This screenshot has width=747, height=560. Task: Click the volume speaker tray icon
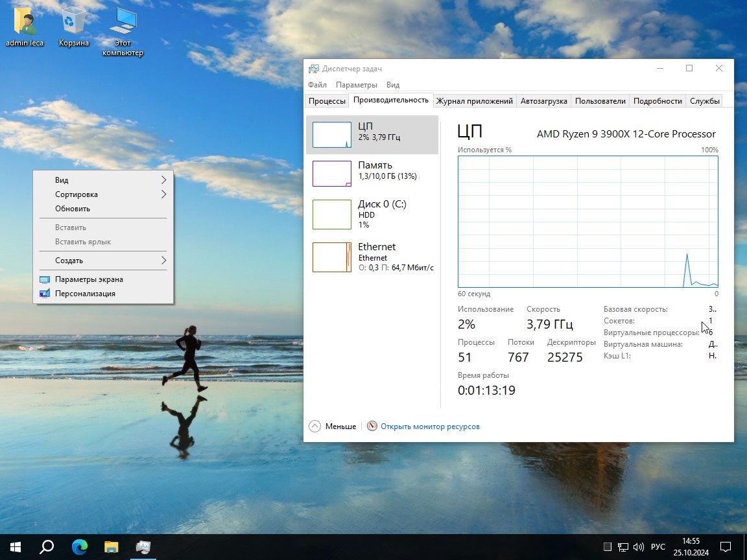(638, 547)
